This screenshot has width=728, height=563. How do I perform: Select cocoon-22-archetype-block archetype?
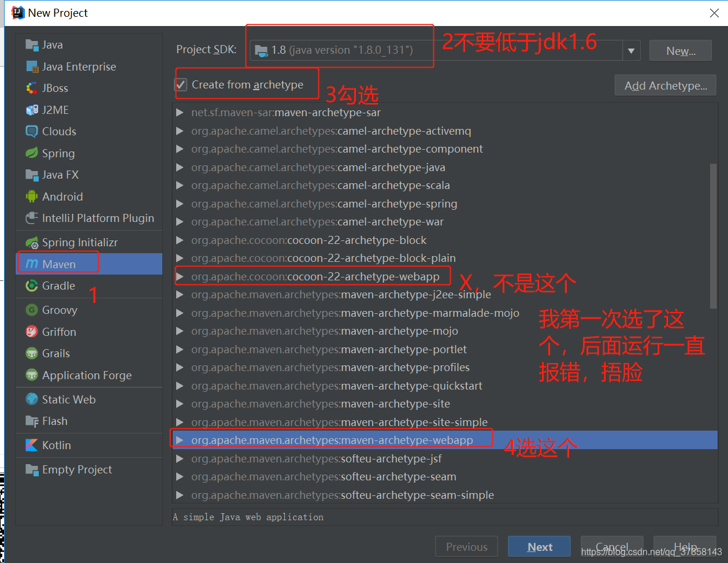[309, 240]
